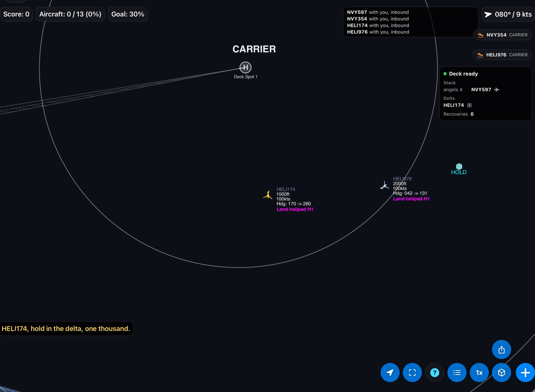Click 'NVY354 with you, inbound' message

point(378,19)
